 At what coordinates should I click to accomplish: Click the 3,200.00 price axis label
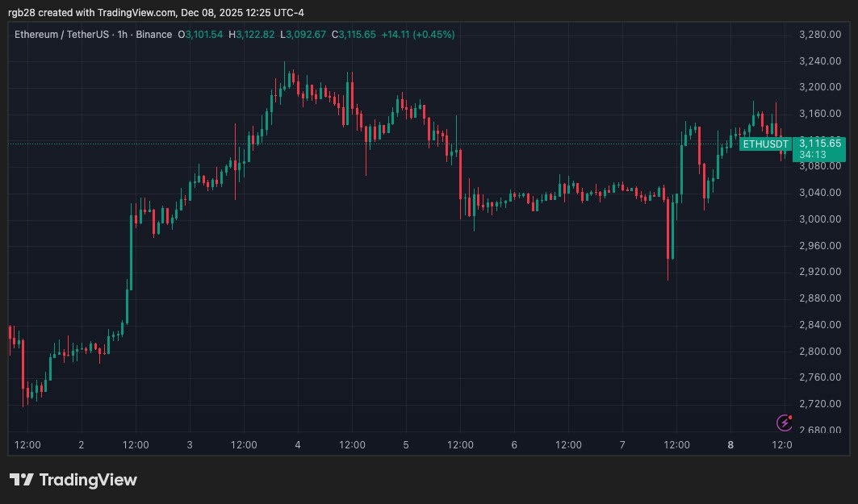pos(820,87)
